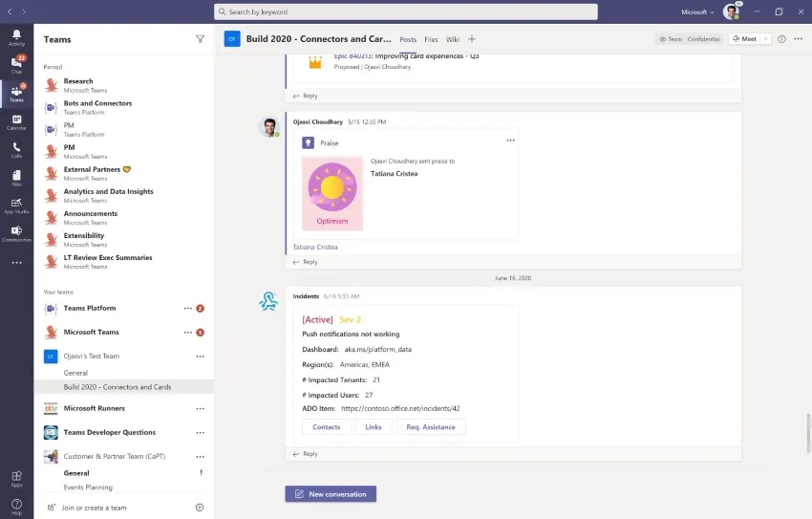Open the General channel under Ojasvi's Test Team
The height and width of the screenshot is (519, 812).
75,373
